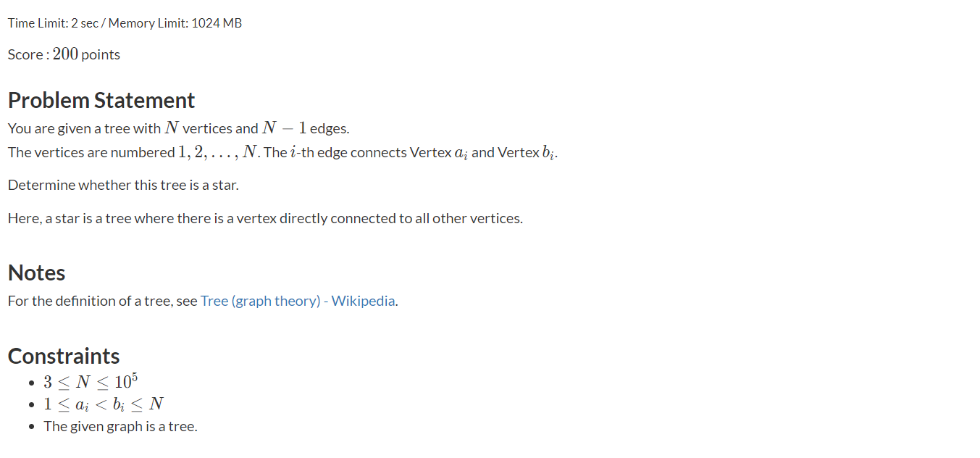
Task: Click the line You are given a tree with N vertices
Action: (x=179, y=128)
